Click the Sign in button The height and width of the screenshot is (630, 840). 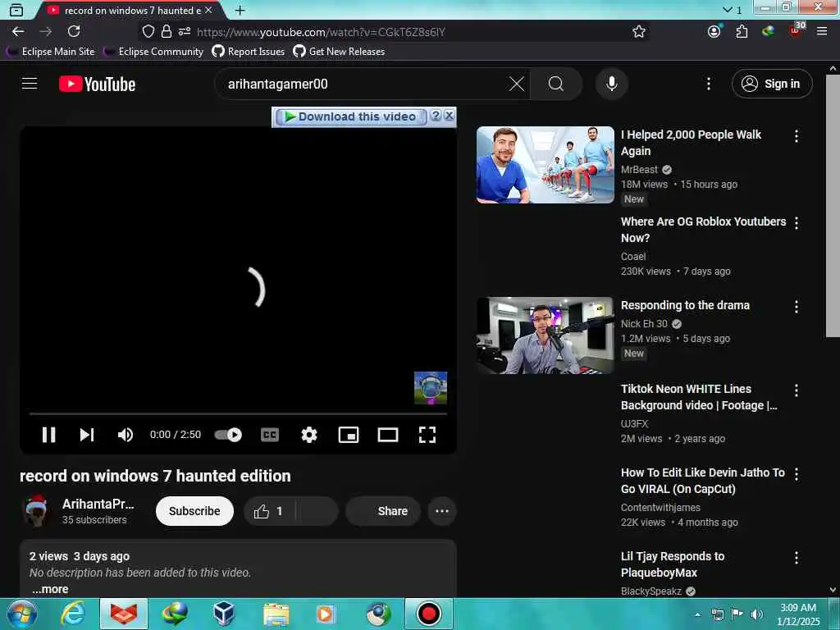click(772, 84)
